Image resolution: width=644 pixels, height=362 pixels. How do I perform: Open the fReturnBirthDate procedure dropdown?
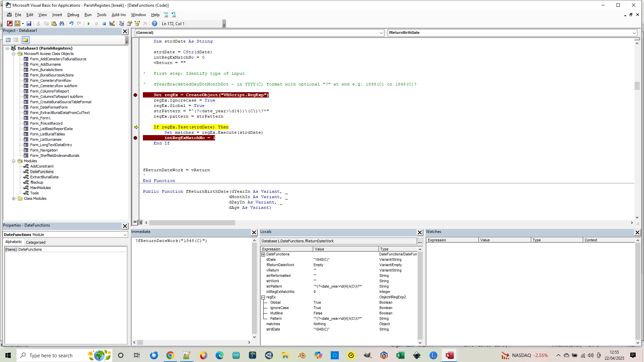coord(634,33)
